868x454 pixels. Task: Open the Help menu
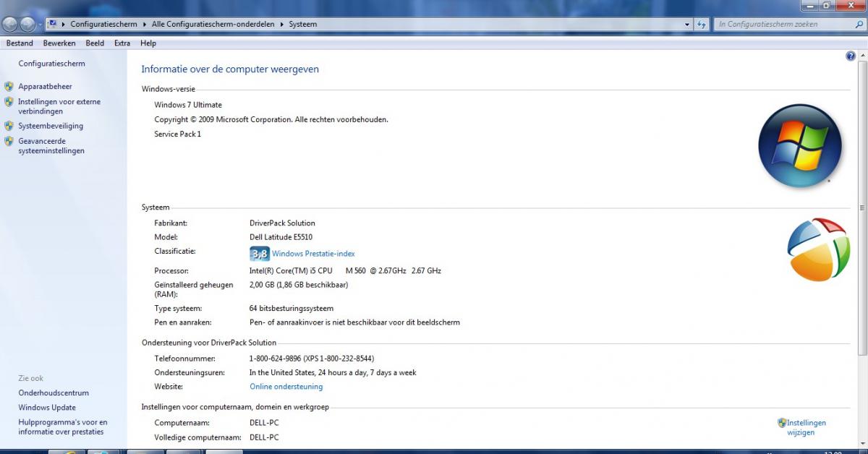click(x=148, y=43)
